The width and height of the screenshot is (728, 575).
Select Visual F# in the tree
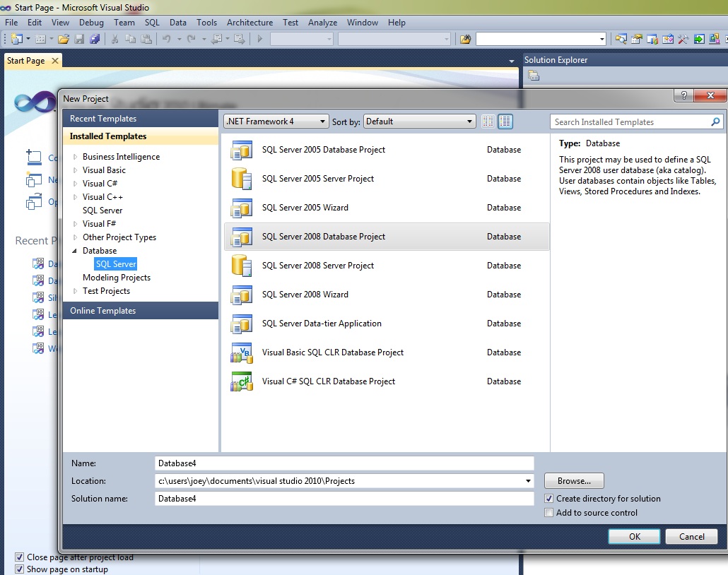coord(100,224)
